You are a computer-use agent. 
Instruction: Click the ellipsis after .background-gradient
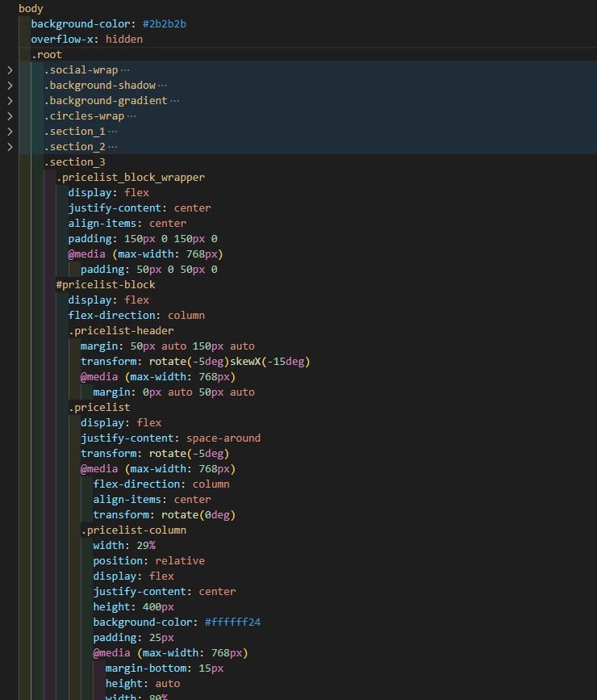point(175,101)
